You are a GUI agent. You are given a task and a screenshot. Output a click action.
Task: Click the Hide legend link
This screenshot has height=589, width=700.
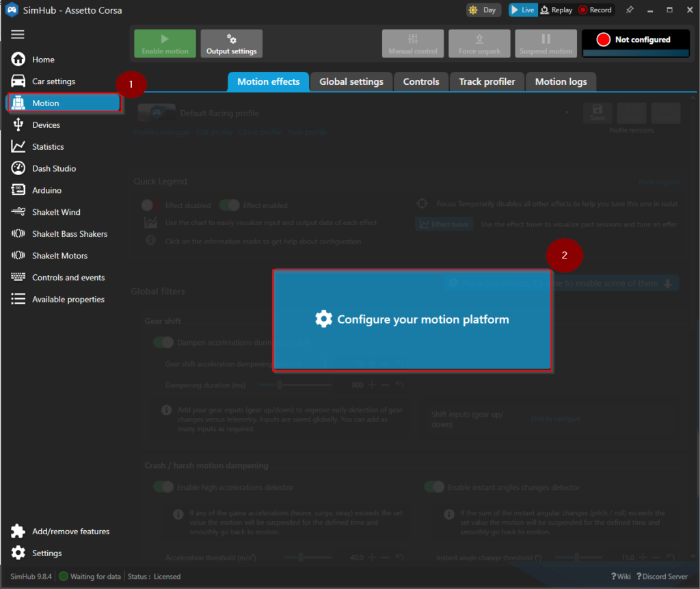[659, 182]
